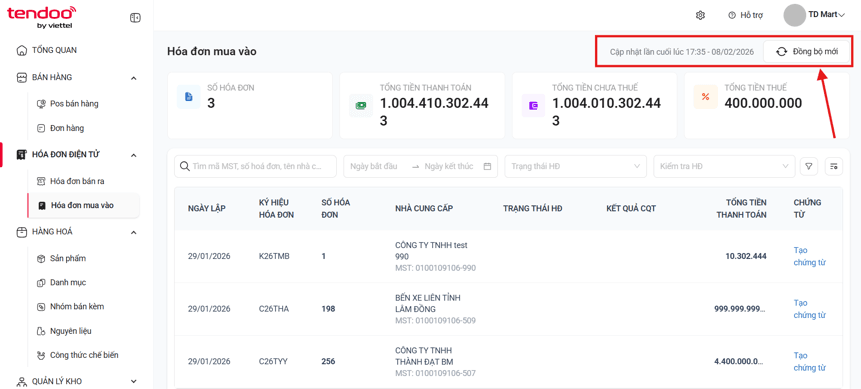Open advanced filter funnel icon
861x389 pixels.
pos(808,166)
